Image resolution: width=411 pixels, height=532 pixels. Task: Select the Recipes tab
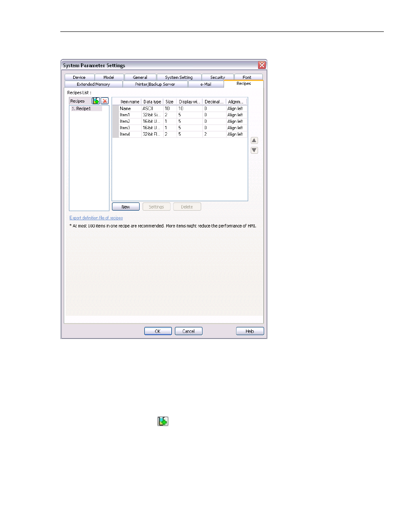pos(244,84)
